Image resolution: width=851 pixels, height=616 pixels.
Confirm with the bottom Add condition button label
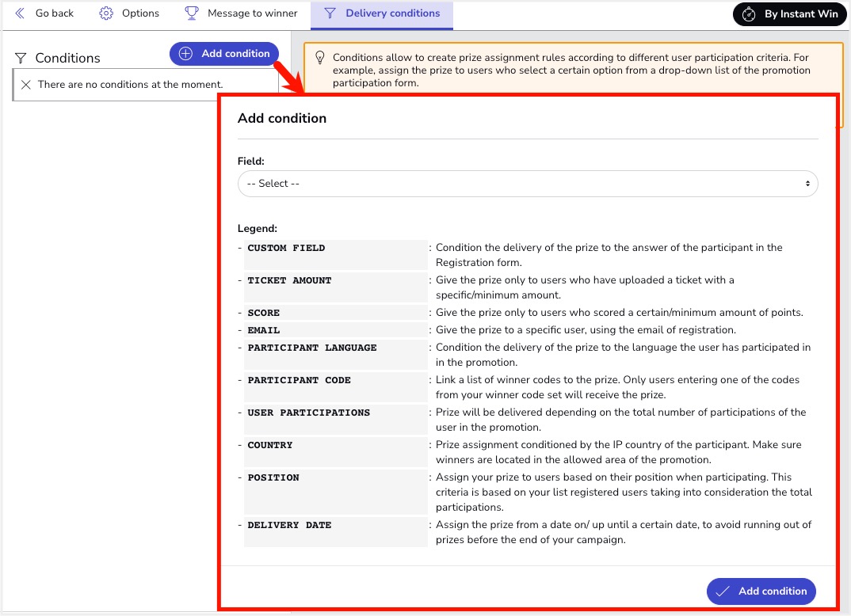pyautogui.click(x=773, y=591)
